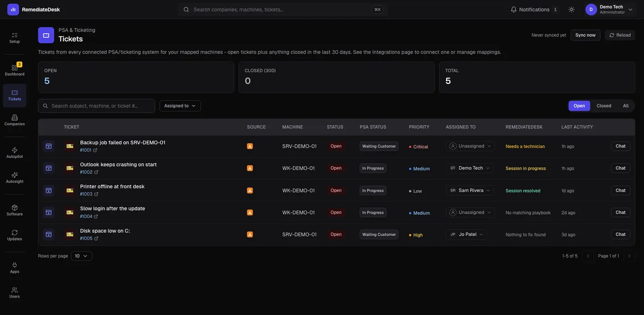Viewport: 644px width, 315px height.
Task: Switch to the Open tab
Action: pos(579,106)
